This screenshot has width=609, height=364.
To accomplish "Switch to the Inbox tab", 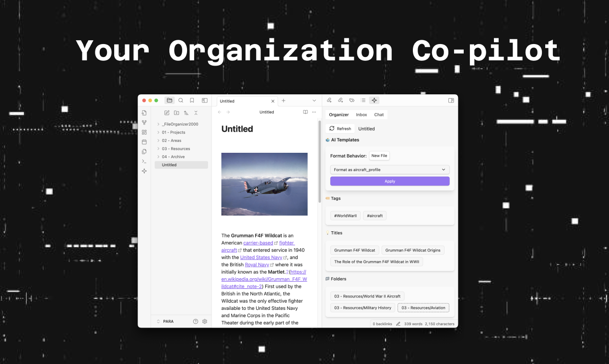I will point(362,114).
